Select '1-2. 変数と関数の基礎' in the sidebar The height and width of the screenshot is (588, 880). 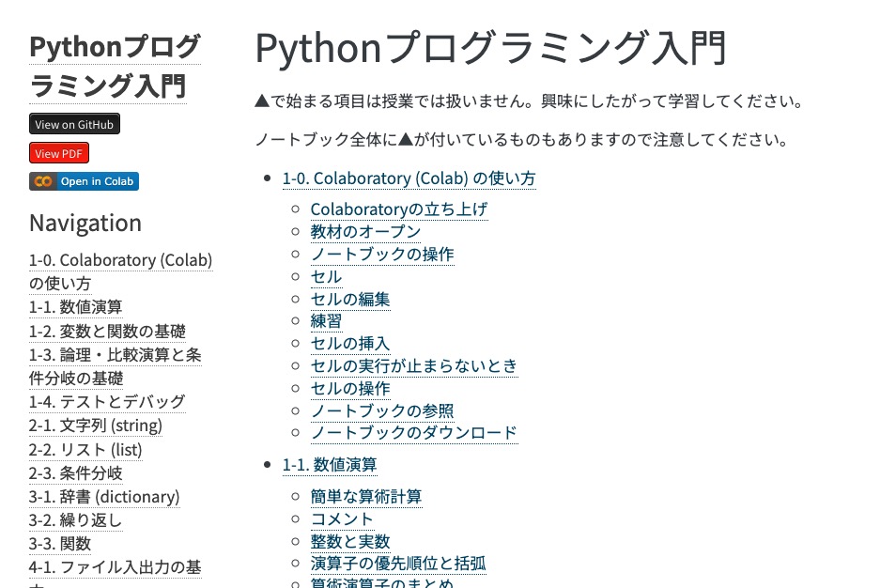106,330
